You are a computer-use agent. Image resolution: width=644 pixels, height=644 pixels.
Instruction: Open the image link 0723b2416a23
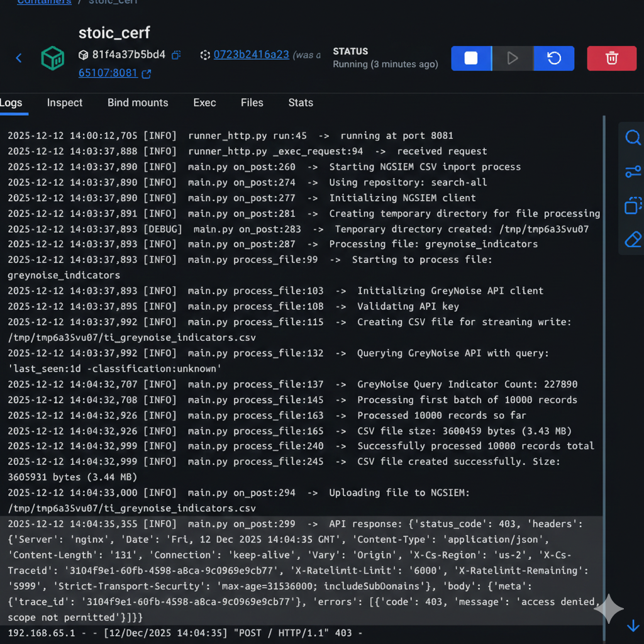(251, 55)
